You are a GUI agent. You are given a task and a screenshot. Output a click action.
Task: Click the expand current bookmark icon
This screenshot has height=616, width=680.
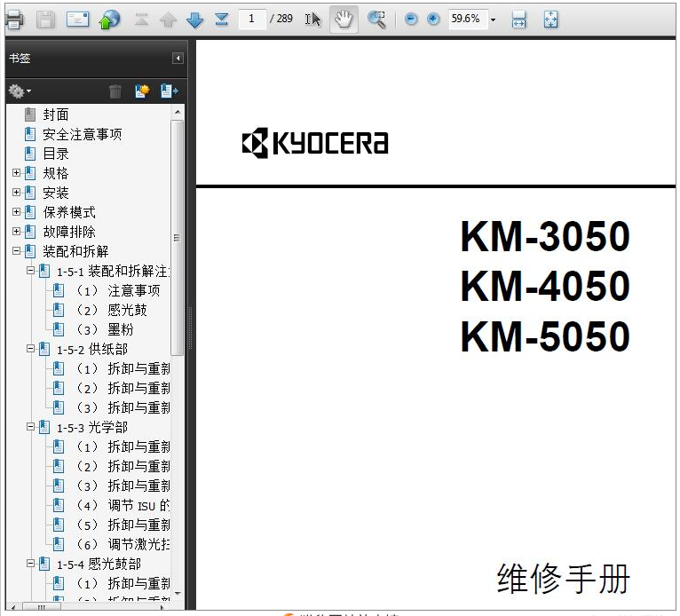tap(170, 91)
